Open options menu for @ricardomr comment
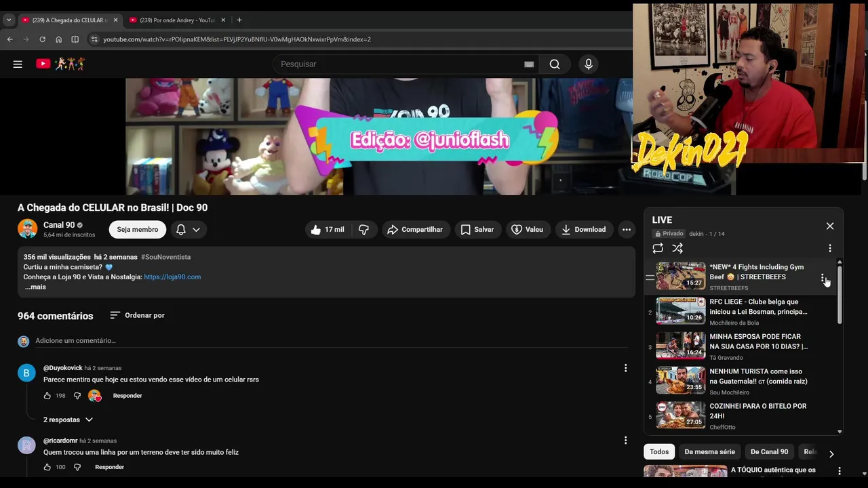Viewport: 868px width, 488px height. coord(625,441)
